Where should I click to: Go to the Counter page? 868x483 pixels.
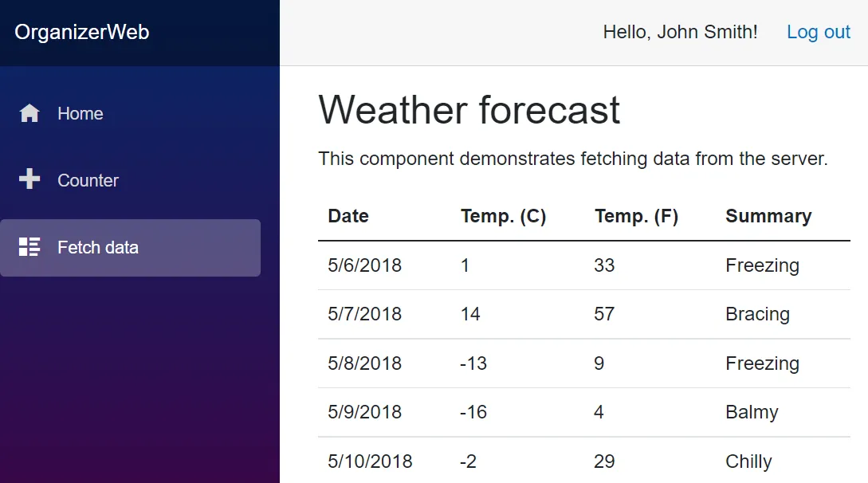(x=88, y=180)
